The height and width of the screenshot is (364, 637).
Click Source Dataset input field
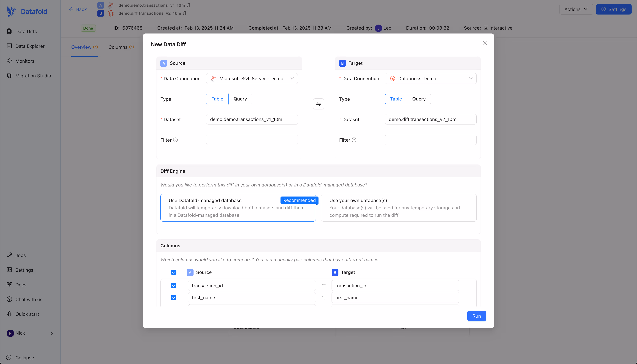point(252,119)
